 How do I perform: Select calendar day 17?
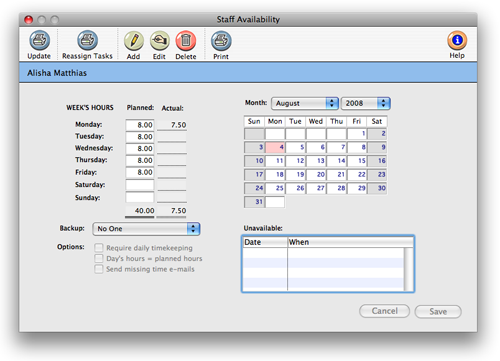[254, 175]
